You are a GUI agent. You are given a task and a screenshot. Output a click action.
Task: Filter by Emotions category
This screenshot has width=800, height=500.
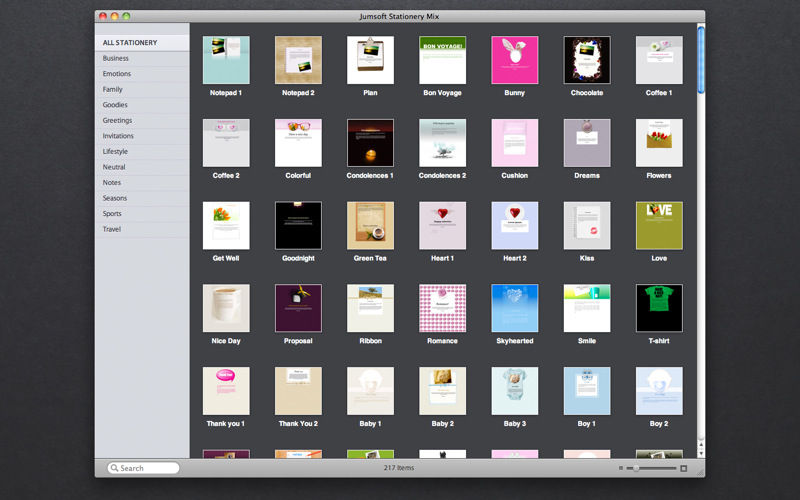[142, 74]
